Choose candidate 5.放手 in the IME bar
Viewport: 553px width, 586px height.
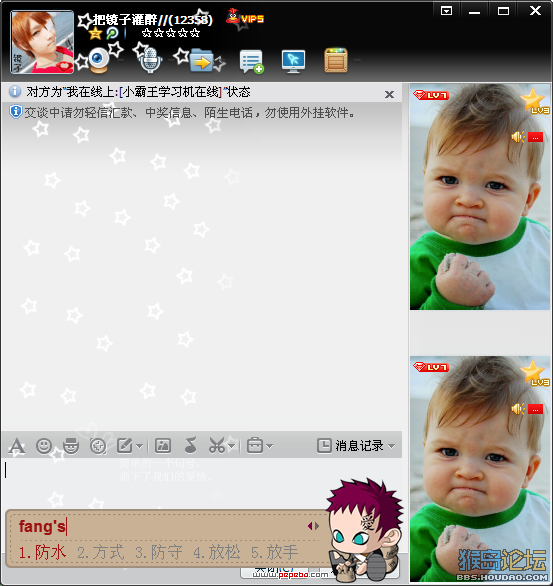point(275,552)
